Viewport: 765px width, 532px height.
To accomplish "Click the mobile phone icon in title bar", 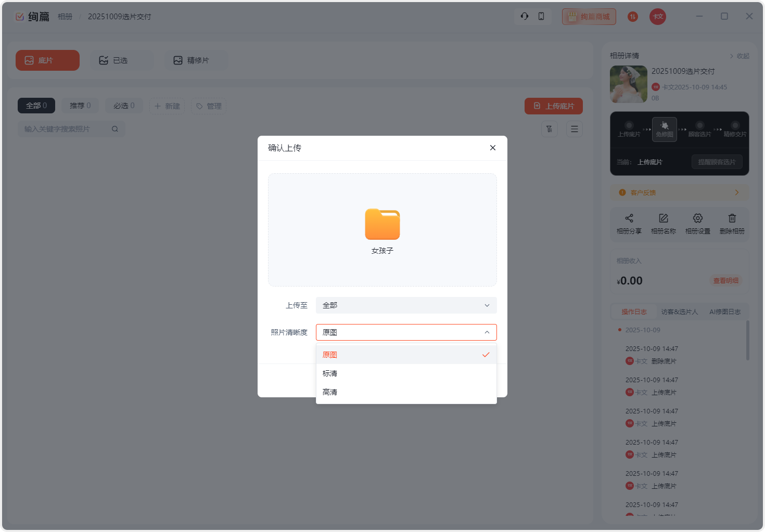I will [541, 16].
